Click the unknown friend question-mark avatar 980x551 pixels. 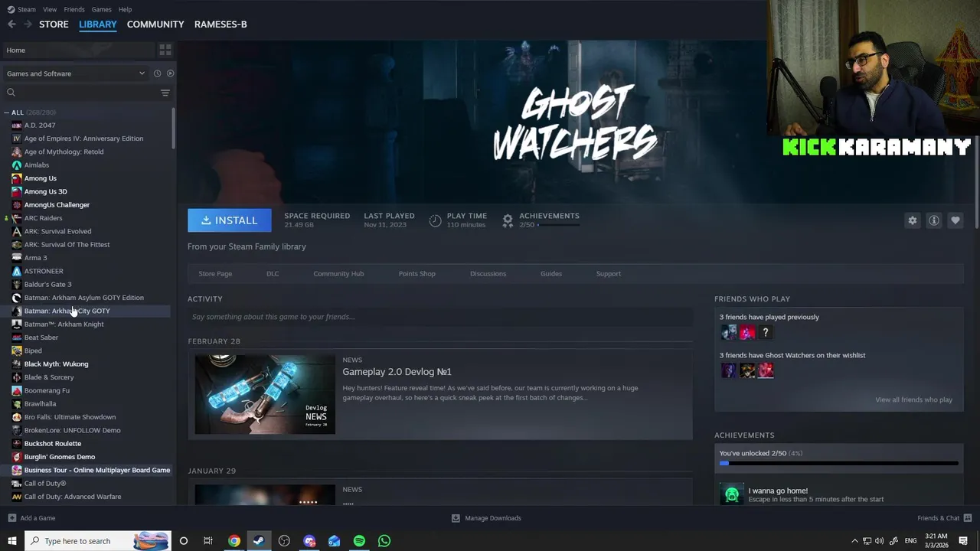pos(766,332)
